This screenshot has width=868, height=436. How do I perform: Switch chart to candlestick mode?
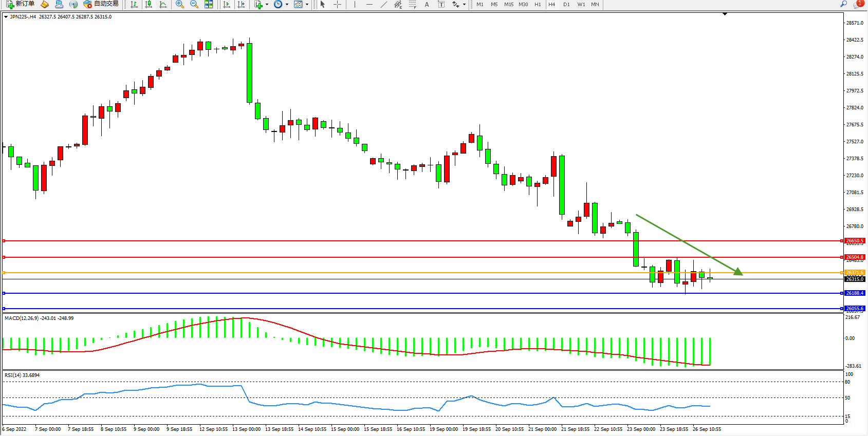(149, 4)
